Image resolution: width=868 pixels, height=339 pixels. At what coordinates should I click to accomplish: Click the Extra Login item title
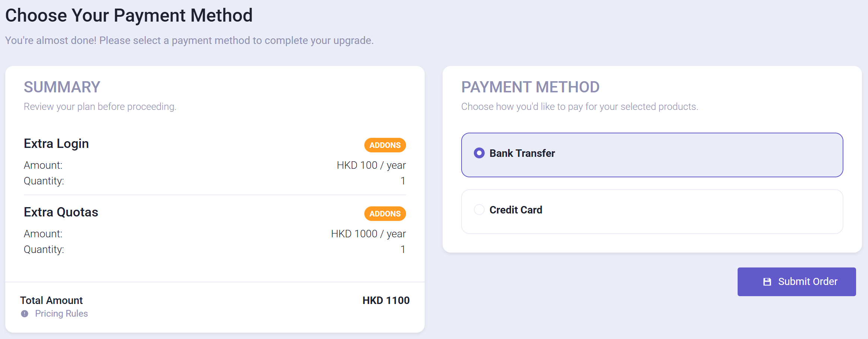coord(56,144)
